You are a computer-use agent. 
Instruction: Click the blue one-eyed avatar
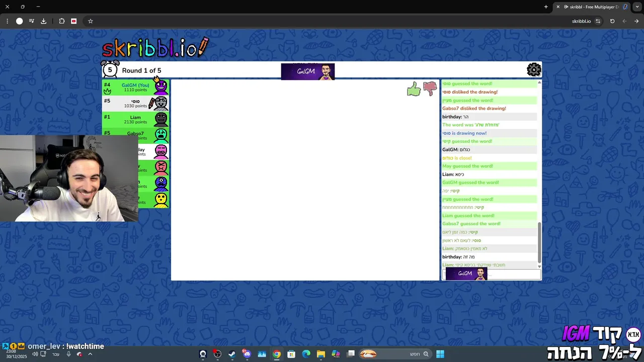point(160,183)
